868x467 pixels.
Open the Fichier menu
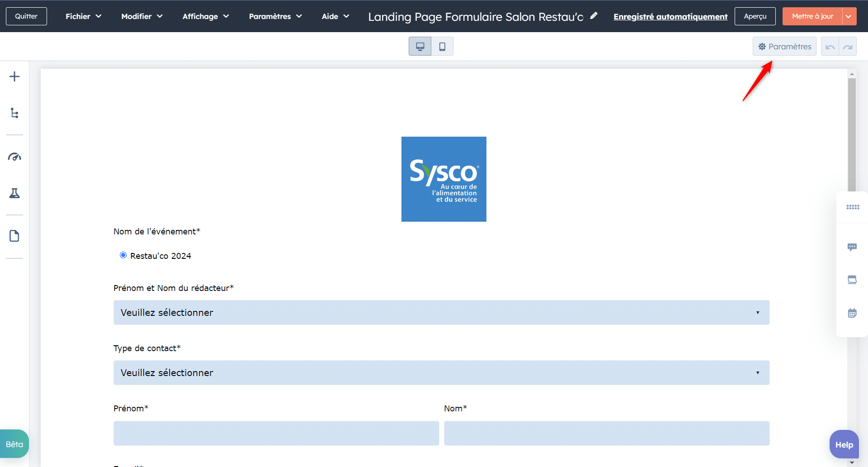(83, 16)
